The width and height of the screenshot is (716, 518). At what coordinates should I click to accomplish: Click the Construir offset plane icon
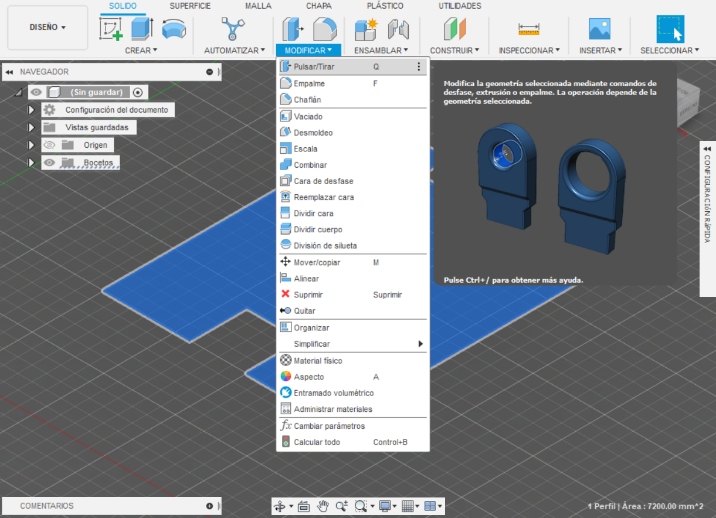(x=455, y=29)
